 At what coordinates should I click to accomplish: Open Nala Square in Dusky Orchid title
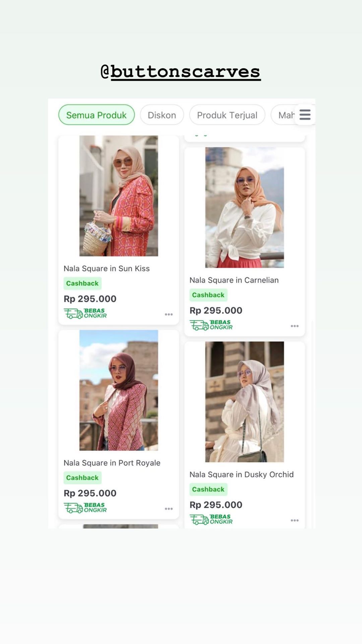click(241, 474)
